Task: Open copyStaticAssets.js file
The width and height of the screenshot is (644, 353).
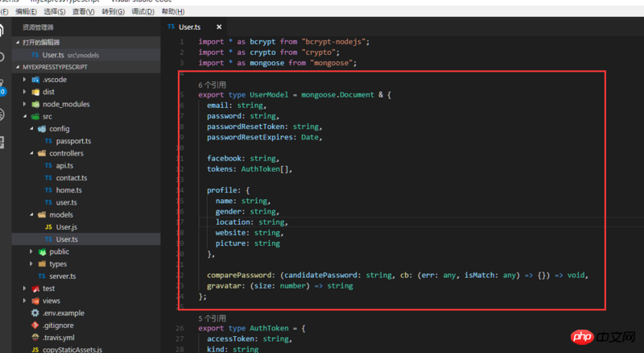Action: 72,350
